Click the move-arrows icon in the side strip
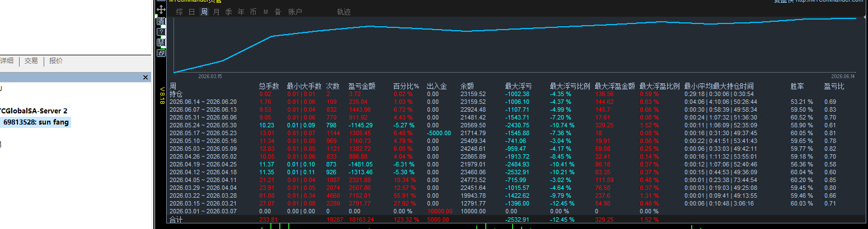The height and width of the screenshot is (229, 868). (x=161, y=9)
